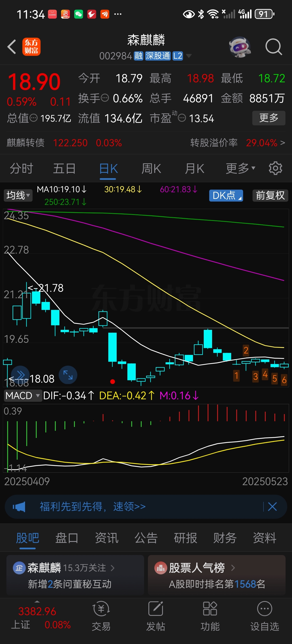Tap the 总值 info circle icon
The height and width of the screenshot is (644, 292).
coord(33,118)
